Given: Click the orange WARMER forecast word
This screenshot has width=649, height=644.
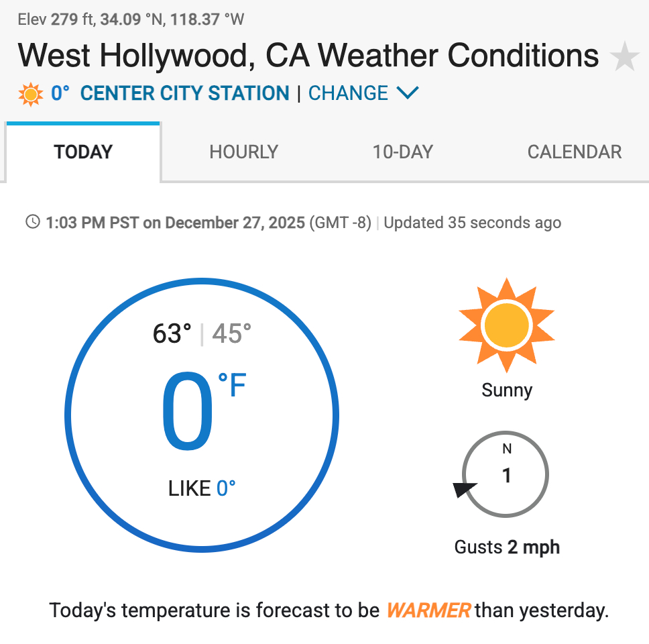Looking at the screenshot, I should pos(428,611).
